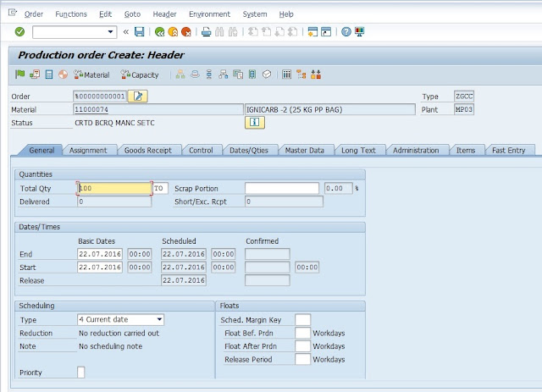This screenshot has height=392, width=542.
Task: Click the barcode-like columns icon
Action: tap(286, 75)
